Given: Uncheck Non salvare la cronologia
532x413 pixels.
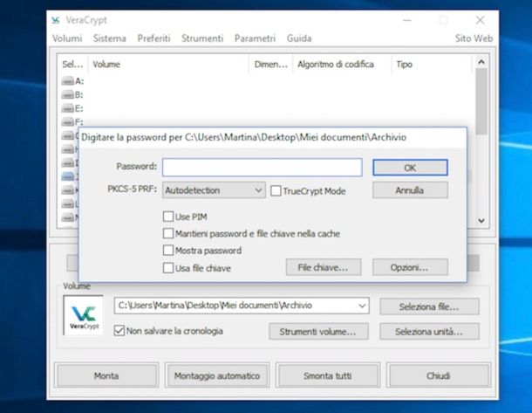Looking at the screenshot, I should pyautogui.click(x=119, y=331).
